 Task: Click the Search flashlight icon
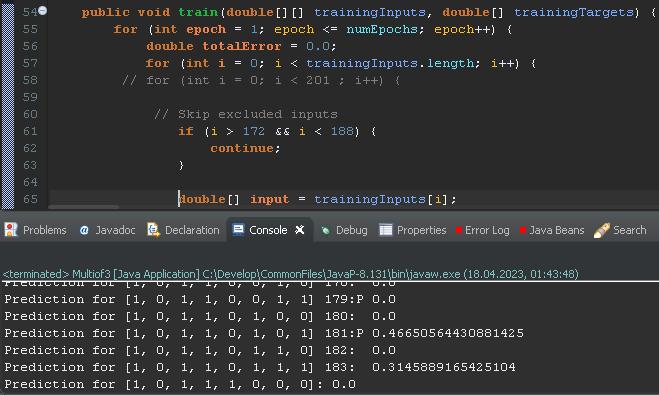click(601, 230)
